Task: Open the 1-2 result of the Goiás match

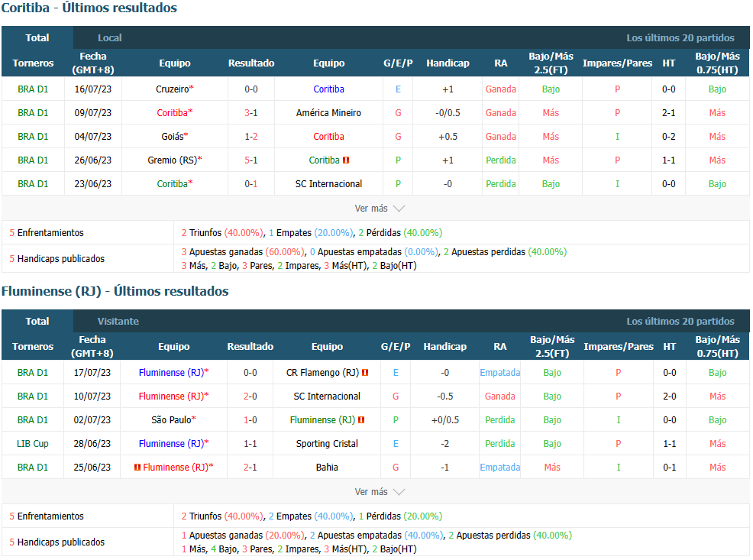Action: click(251, 137)
